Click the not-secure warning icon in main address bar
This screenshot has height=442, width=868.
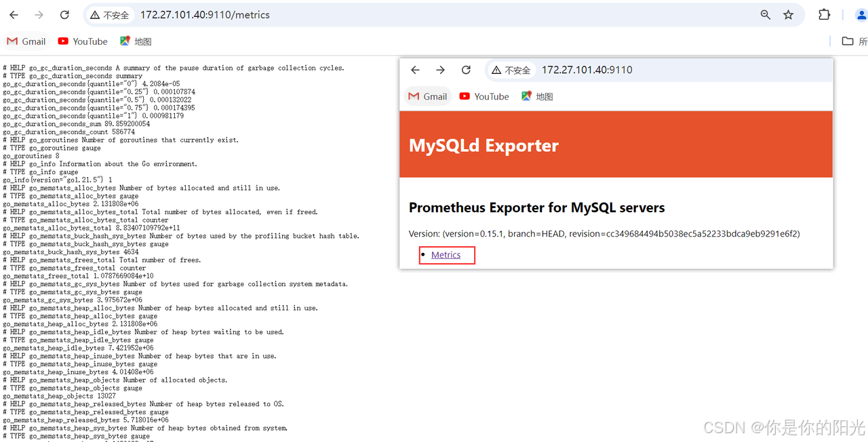[x=96, y=15]
